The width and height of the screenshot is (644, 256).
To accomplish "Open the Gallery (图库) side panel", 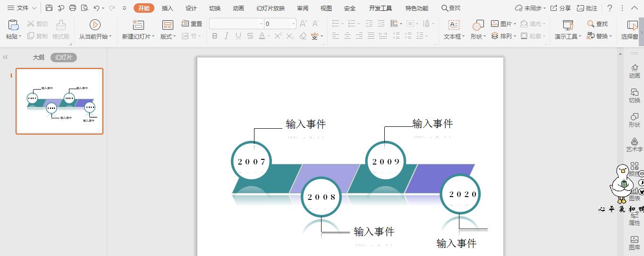I will click(635, 243).
